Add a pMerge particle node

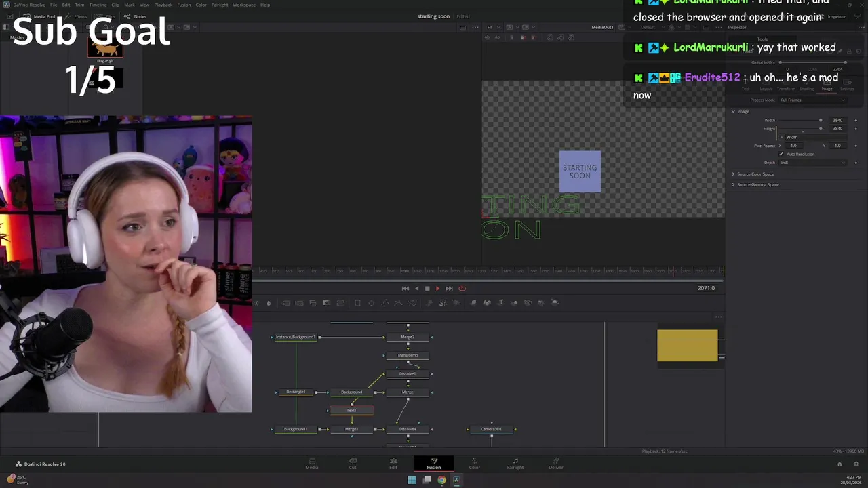pyautogui.click(x=443, y=303)
